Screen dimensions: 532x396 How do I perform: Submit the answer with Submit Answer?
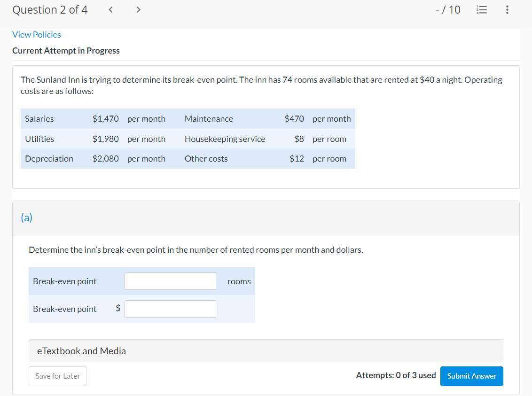pyautogui.click(x=471, y=376)
